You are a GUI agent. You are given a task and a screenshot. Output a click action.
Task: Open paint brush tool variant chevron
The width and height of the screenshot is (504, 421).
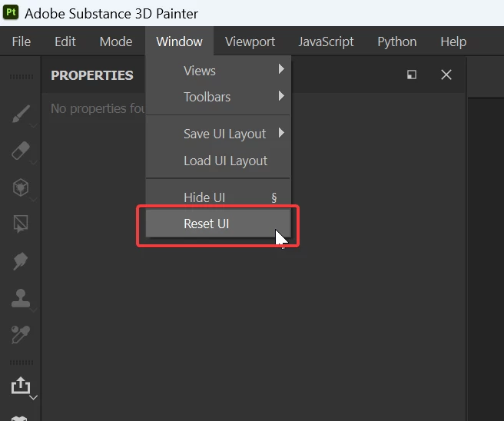coord(34,125)
